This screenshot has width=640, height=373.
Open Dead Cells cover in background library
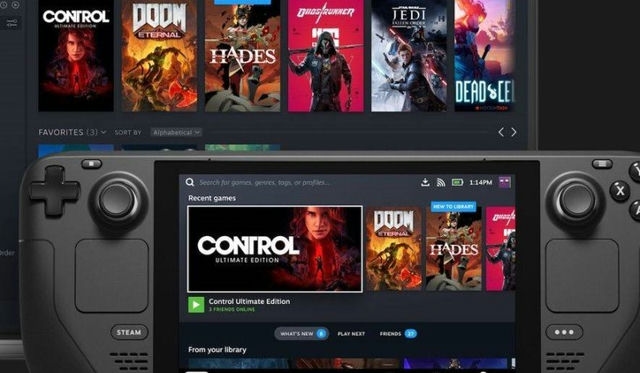tap(485, 56)
